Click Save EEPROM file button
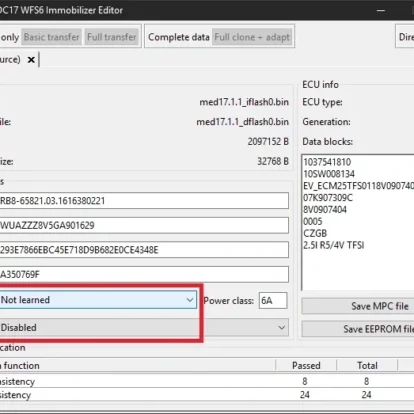The height and width of the screenshot is (414, 414). 358,329
